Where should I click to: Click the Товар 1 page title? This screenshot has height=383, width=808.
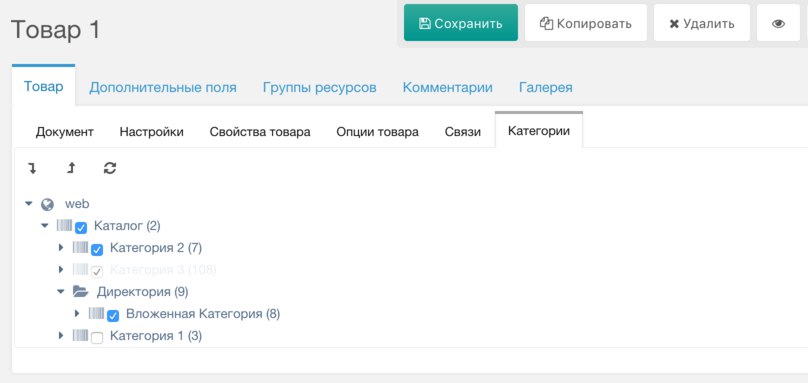click(x=55, y=29)
